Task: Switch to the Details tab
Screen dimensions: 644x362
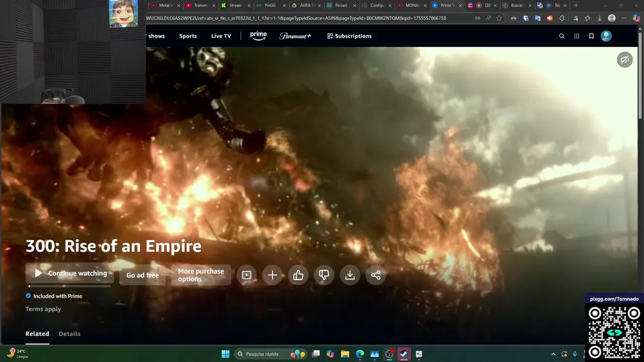Action: point(69,334)
